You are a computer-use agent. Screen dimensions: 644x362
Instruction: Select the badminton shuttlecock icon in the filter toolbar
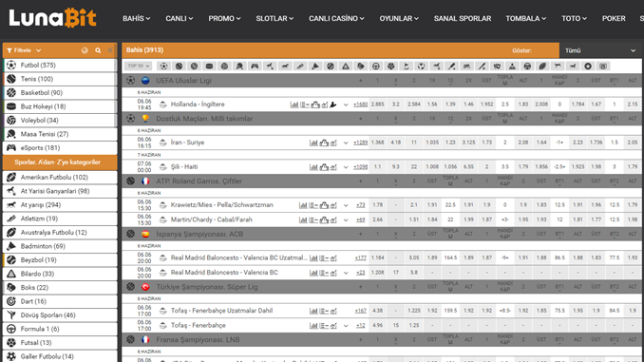click(x=315, y=66)
